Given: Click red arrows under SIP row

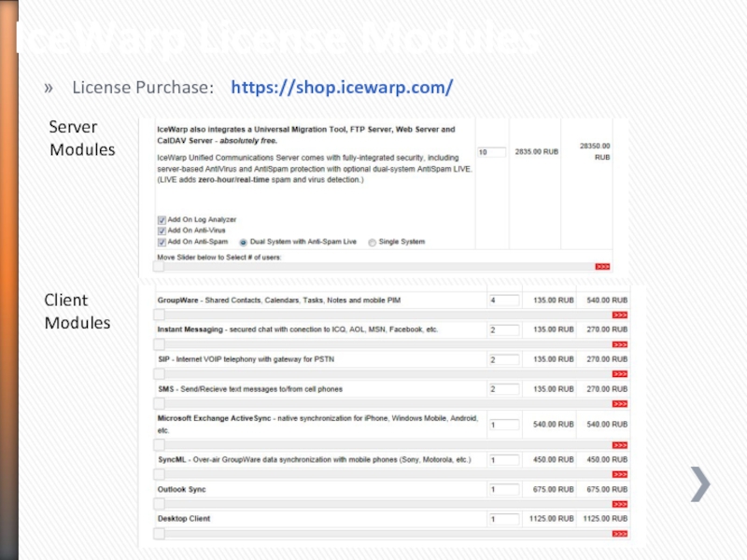Looking at the screenshot, I should coord(620,374).
